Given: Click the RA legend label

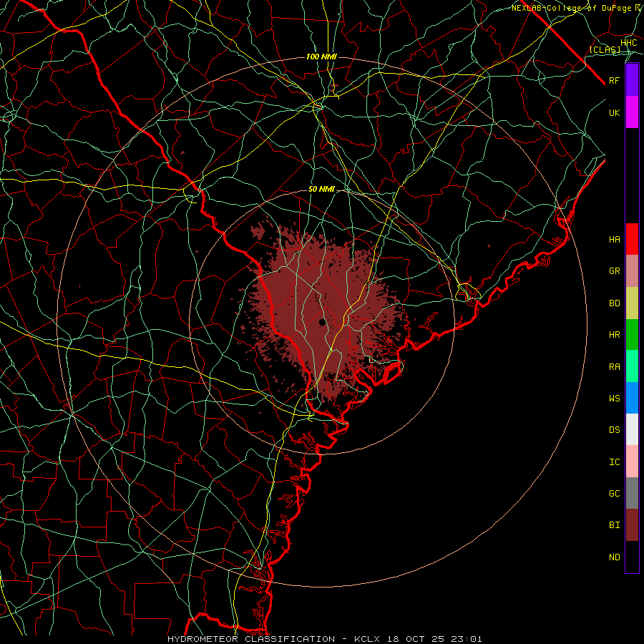Looking at the screenshot, I should coord(615,367).
